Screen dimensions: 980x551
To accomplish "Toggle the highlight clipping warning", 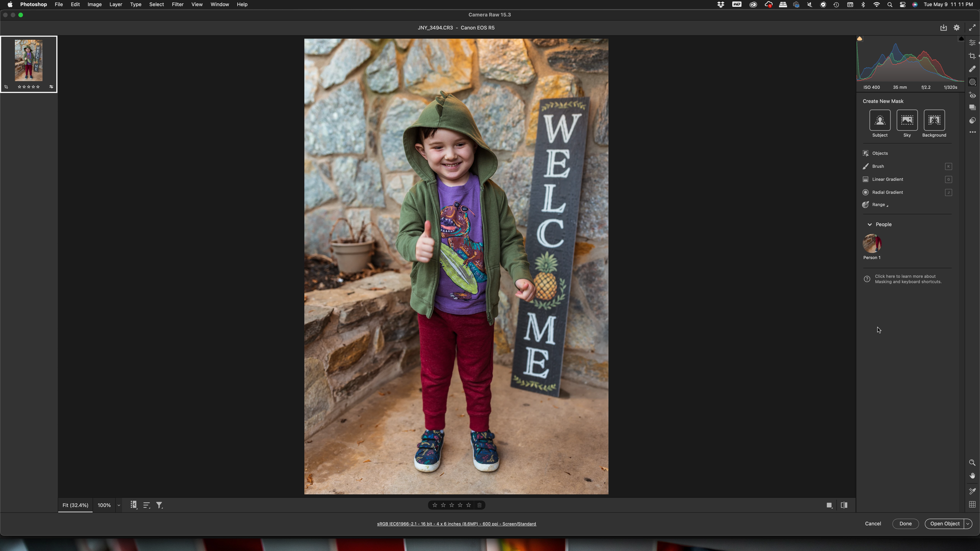I will click(961, 39).
